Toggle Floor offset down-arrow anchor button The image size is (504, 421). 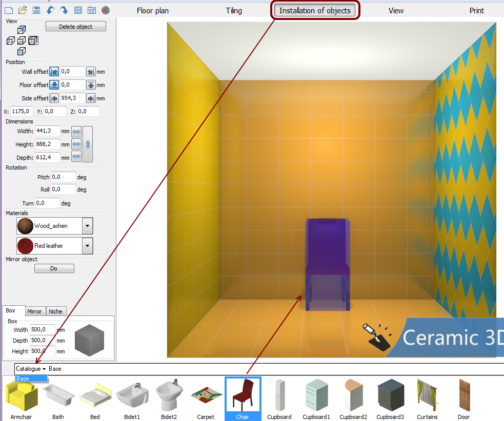tap(54, 85)
